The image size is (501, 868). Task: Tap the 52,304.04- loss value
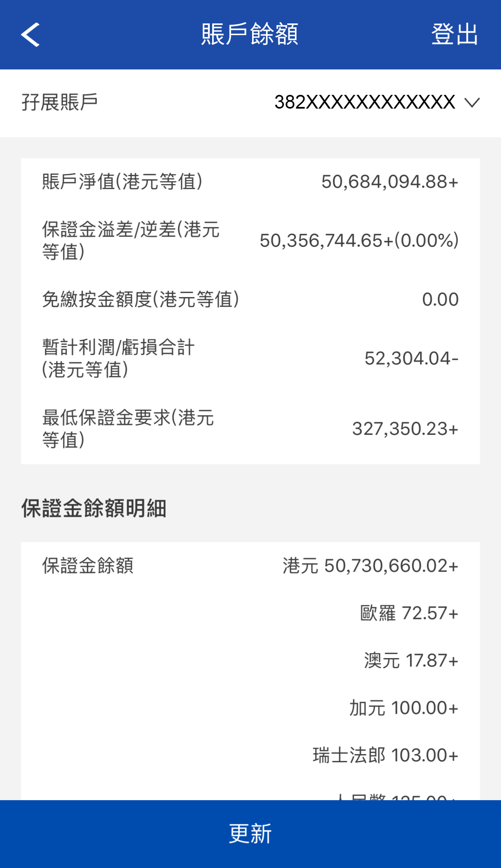point(411,359)
